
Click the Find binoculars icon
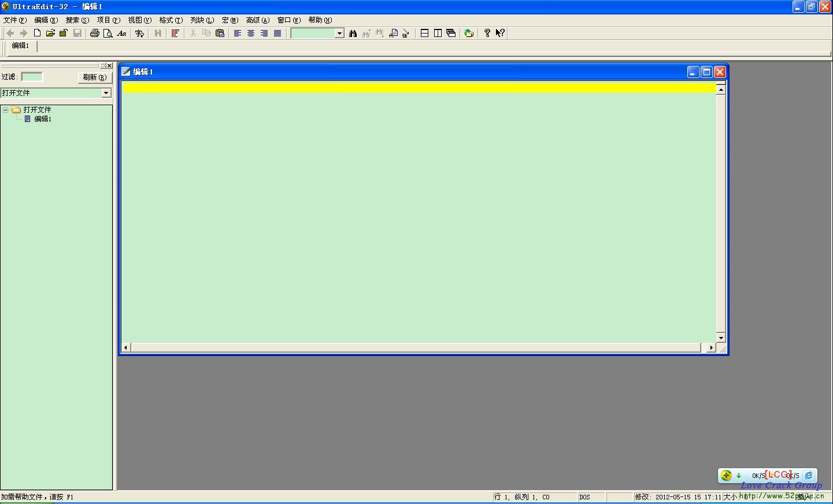coord(353,34)
